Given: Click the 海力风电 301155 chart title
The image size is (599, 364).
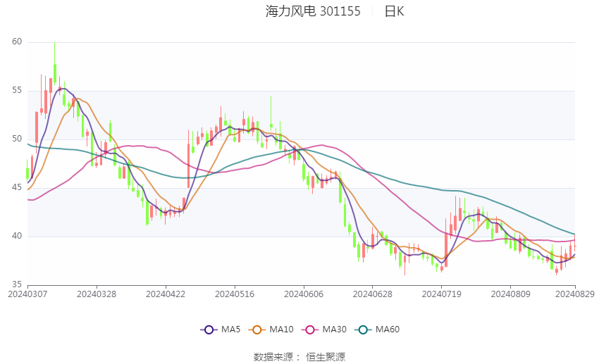Looking at the screenshot, I should [x=313, y=11].
